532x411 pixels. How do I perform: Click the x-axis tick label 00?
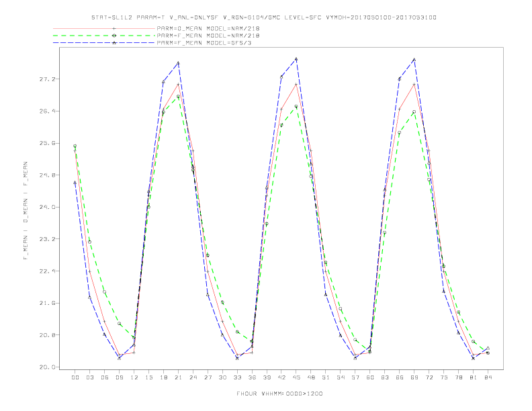tap(75, 377)
